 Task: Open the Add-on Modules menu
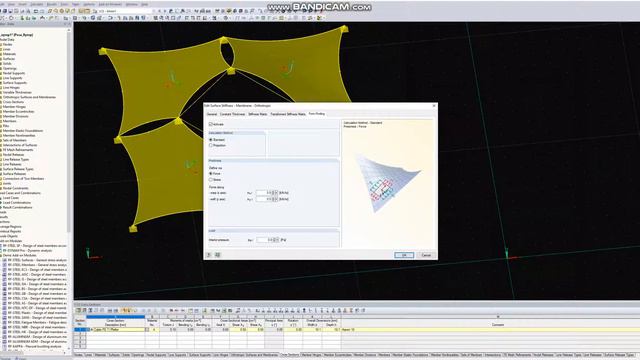click(x=110, y=4)
